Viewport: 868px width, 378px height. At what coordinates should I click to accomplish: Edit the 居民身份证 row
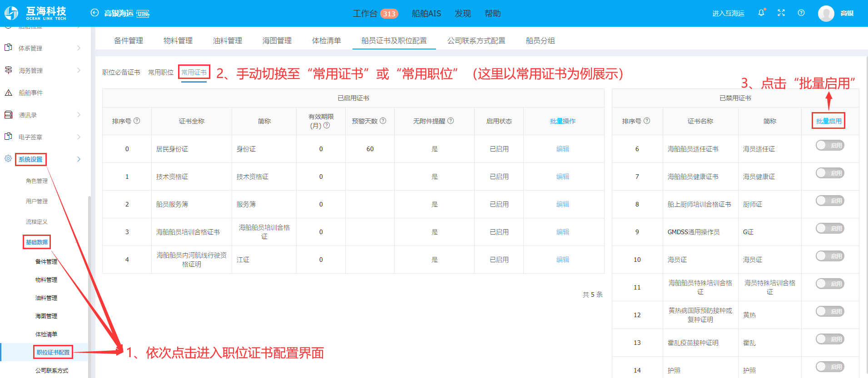pos(563,149)
